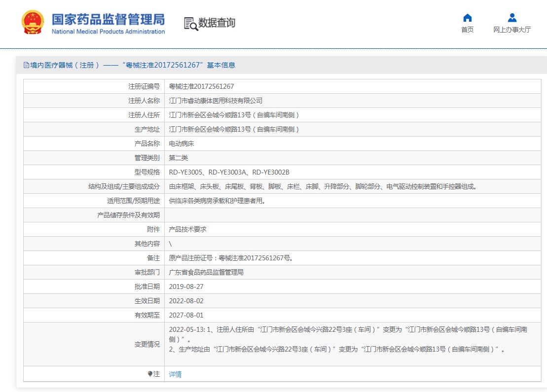Viewport: 547px width, 392px height.
Task: Click the 其他内容 label
Action: pos(147,244)
